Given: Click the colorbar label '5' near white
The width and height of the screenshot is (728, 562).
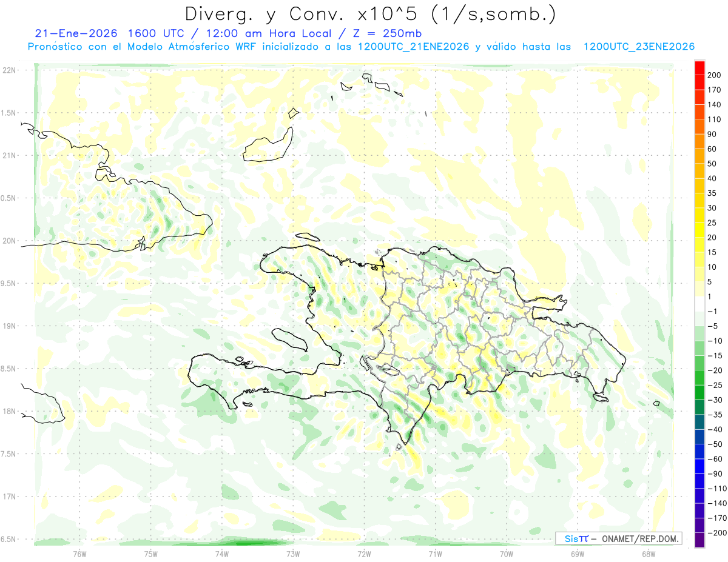Looking at the screenshot, I should (711, 282).
